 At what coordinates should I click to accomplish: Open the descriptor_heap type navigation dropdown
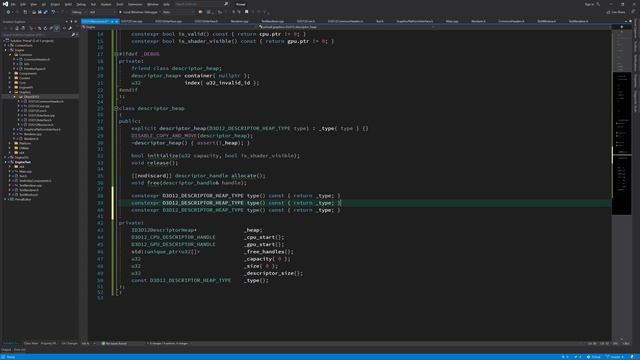pyautogui.click(x=346, y=27)
